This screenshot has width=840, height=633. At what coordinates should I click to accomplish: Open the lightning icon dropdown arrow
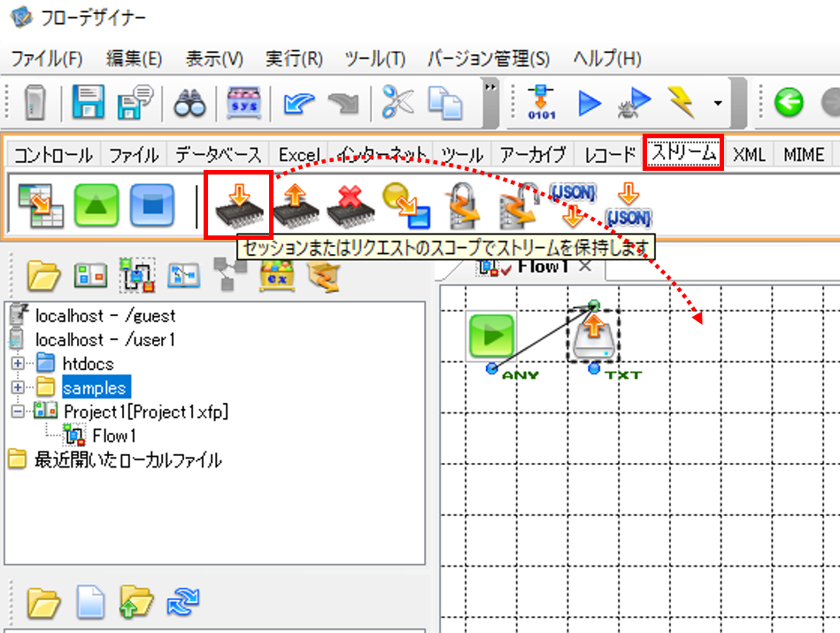pyautogui.click(x=718, y=103)
